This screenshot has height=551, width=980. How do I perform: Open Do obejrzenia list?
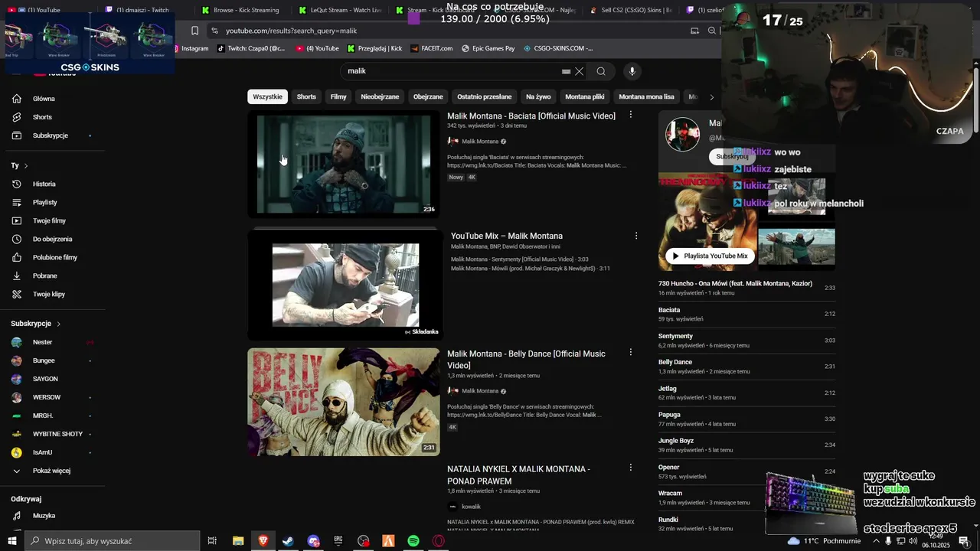pyautogui.click(x=52, y=240)
